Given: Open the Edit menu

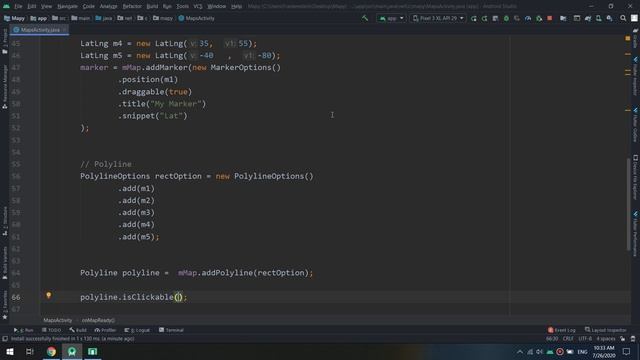Looking at the screenshot, I should 32,7.
